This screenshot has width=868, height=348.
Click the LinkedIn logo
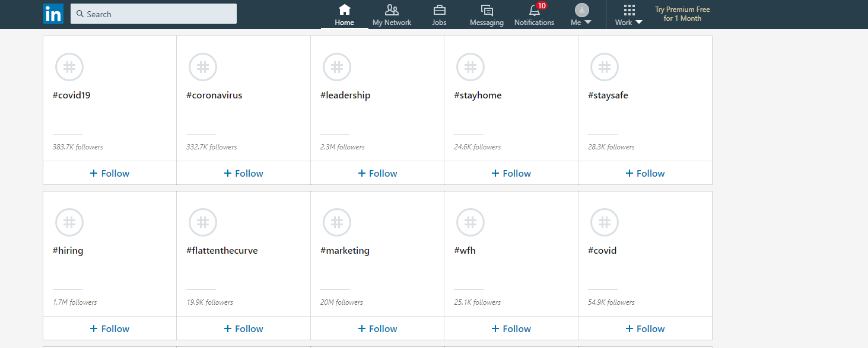click(53, 13)
